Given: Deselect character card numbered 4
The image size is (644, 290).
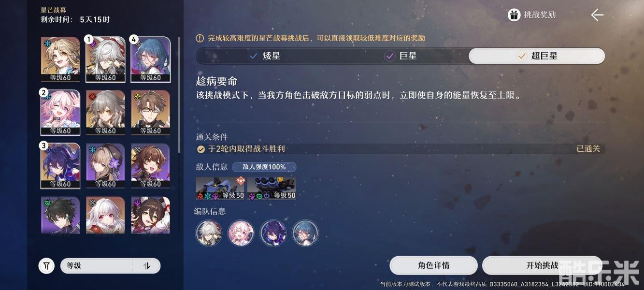Looking at the screenshot, I should coord(150,59).
